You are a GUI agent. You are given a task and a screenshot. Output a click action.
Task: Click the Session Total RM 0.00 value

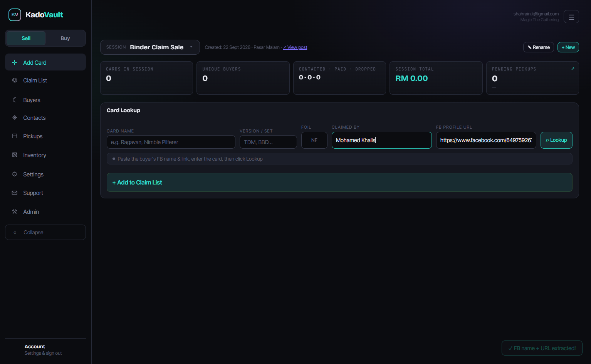pyautogui.click(x=411, y=78)
